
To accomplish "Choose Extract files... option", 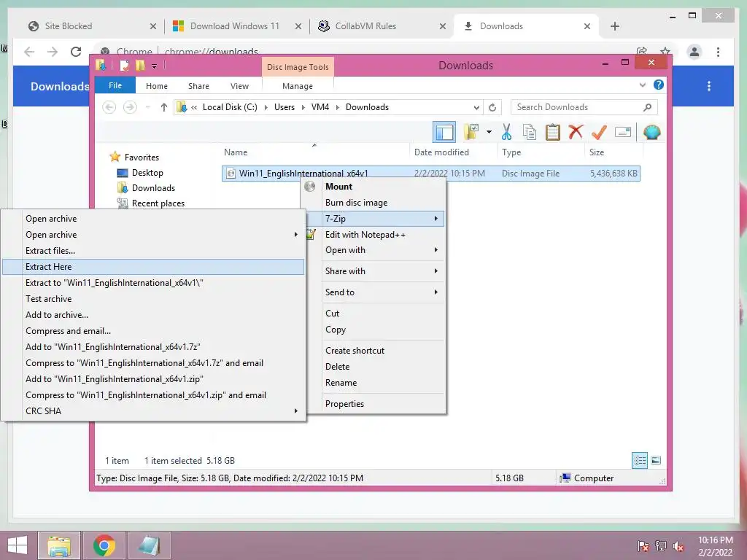I will tap(153, 251).
